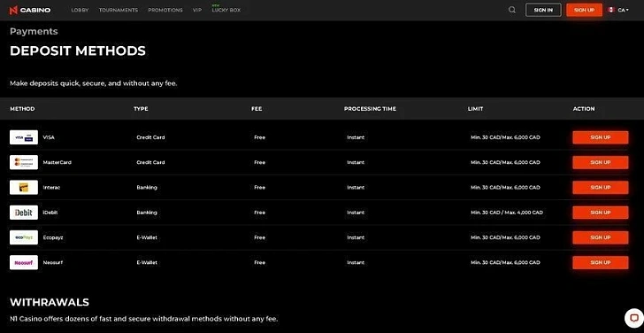Click the Sign In button
The width and height of the screenshot is (644, 333).
coord(543,10)
